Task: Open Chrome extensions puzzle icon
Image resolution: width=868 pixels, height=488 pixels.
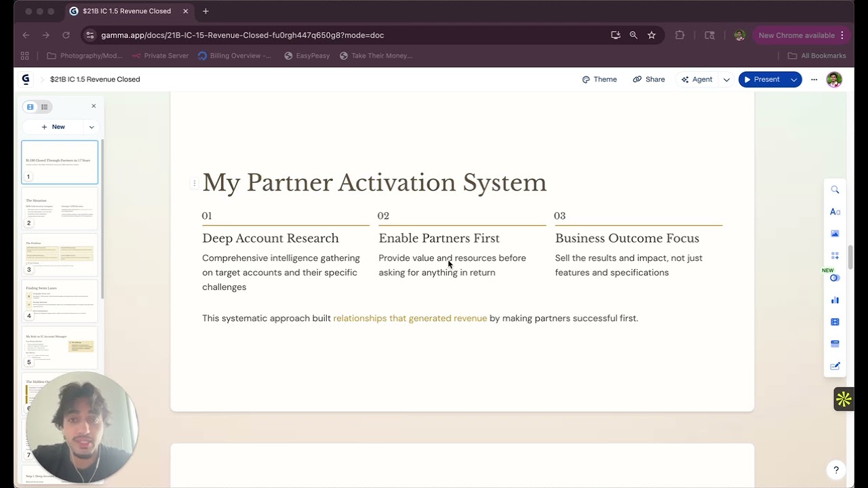Action: (680, 35)
